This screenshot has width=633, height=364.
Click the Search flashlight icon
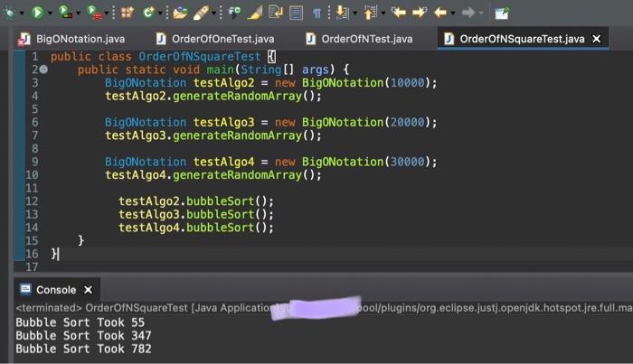click(x=201, y=13)
